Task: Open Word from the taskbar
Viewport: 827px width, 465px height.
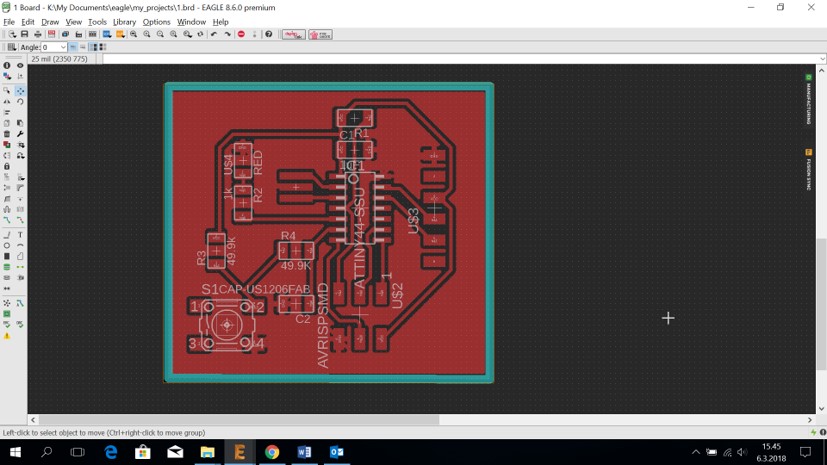Action: tap(304, 452)
